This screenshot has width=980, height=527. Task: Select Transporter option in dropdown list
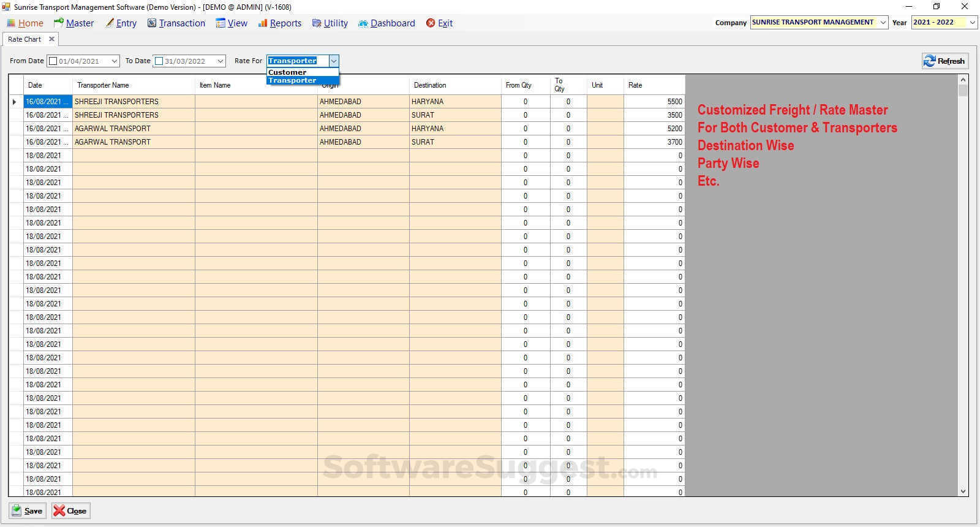(303, 80)
